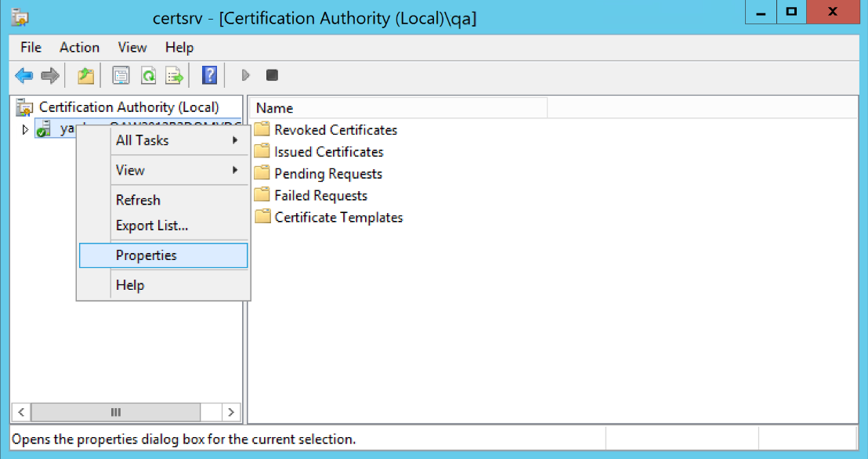Open the All Tasks submenu

click(x=142, y=140)
